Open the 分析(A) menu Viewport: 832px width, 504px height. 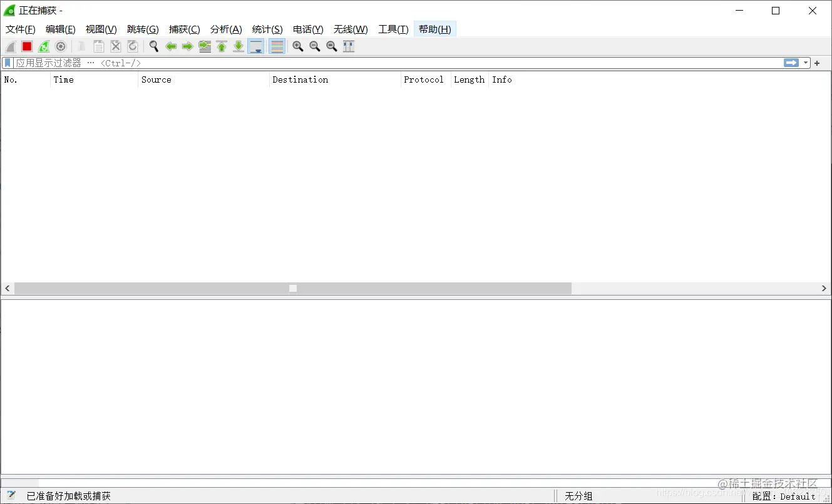click(x=226, y=29)
